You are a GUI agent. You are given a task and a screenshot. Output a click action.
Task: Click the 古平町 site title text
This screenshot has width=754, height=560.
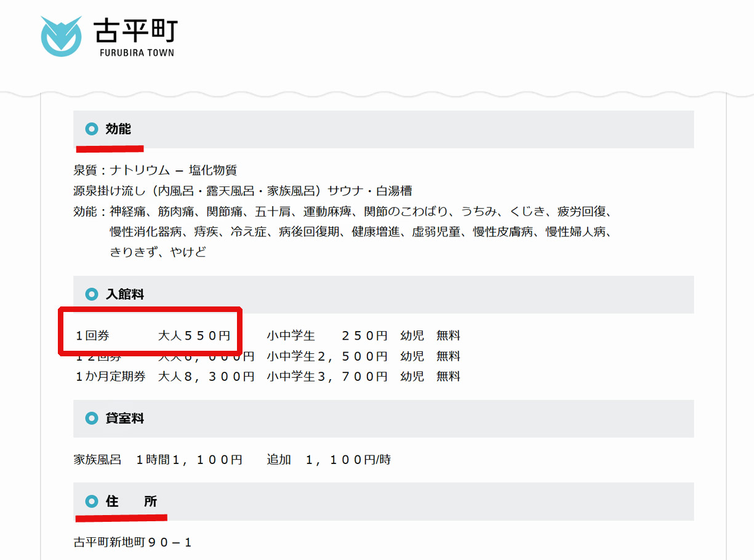136,30
